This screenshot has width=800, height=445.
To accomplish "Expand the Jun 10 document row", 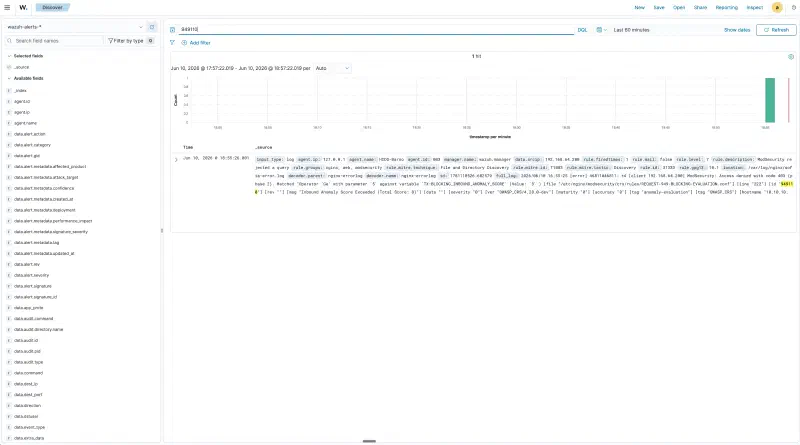I will 176,159.
